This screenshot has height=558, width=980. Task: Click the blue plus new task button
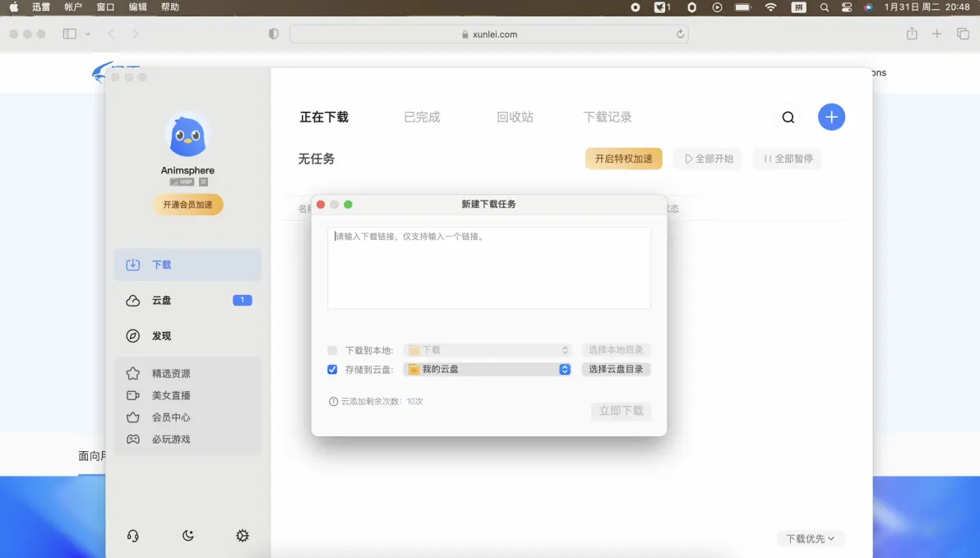(x=831, y=117)
